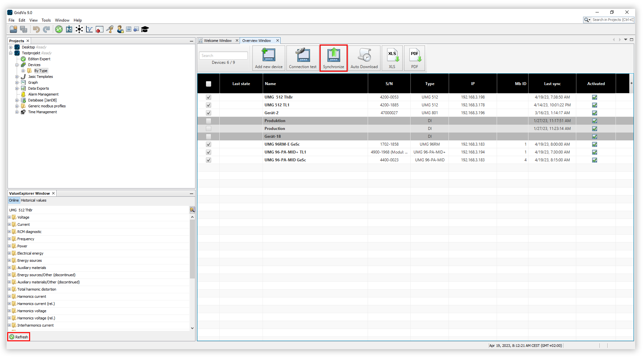Toggle the select-all checkbox in table header

click(209, 84)
